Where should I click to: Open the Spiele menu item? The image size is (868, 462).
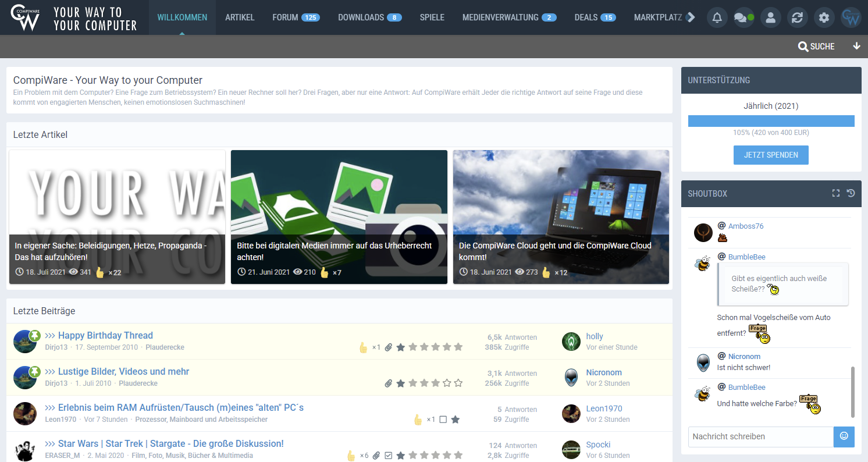coord(432,17)
